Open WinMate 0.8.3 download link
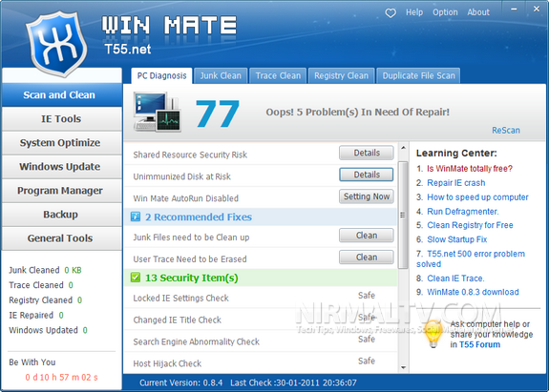This screenshot has width=549, height=392. (473, 292)
